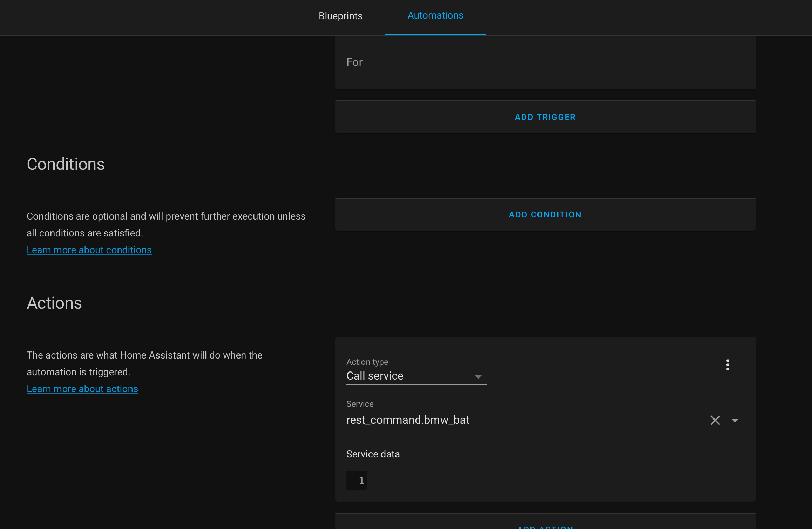Clear the rest_command.bmw_bat service field

tap(715, 420)
